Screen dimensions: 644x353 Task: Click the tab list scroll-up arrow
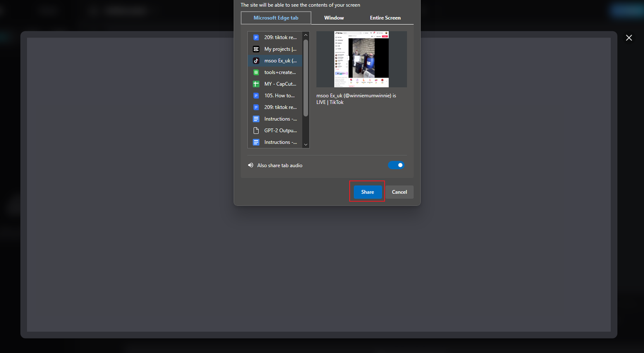point(305,35)
